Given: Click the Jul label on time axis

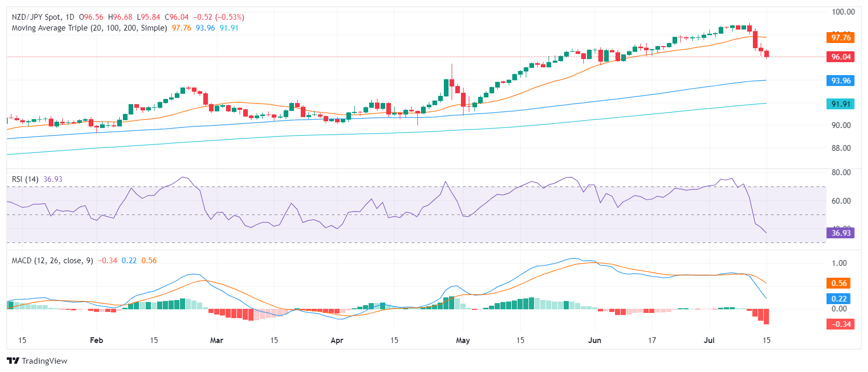Looking at the screenshot, I should pyautogui.click(x=709, y=340).
